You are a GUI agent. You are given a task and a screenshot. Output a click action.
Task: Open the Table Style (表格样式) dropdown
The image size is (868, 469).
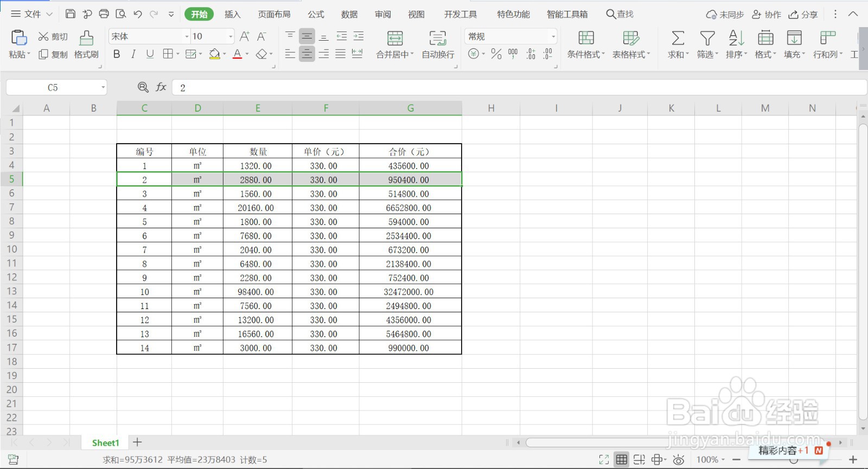click(631, 54)
